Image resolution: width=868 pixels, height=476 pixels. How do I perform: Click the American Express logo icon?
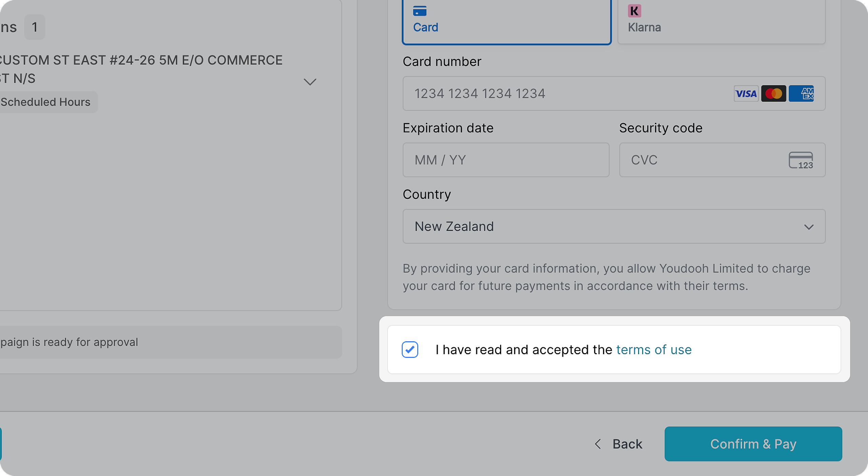801,94
